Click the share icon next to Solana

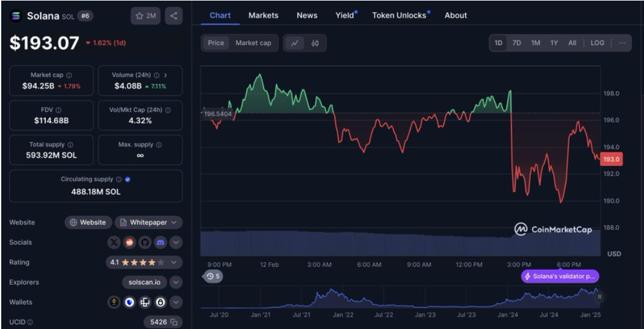click(174, 16)
